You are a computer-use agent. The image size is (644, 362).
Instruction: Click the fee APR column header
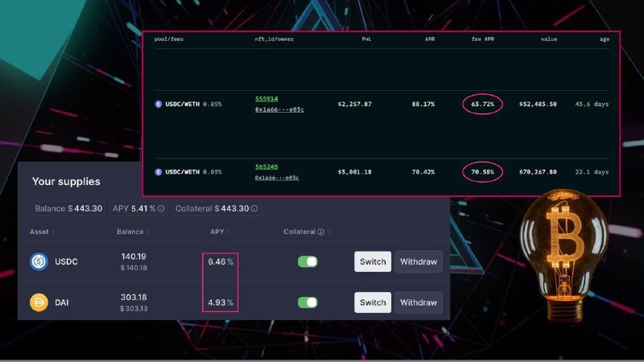coord(483,39)
